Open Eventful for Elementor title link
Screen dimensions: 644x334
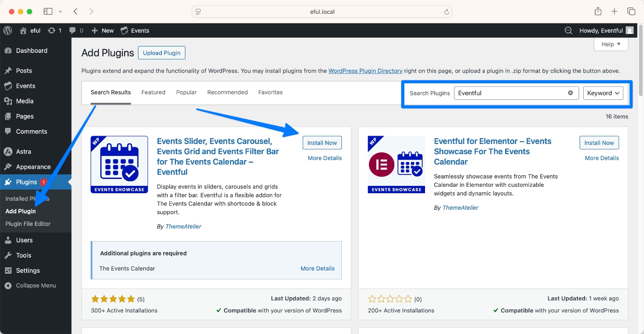493,151
